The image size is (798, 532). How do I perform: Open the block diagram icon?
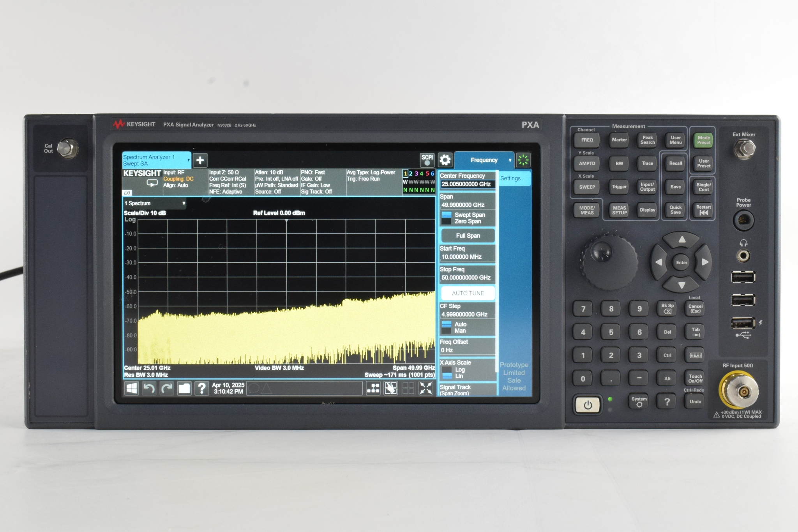click(373, 388)
